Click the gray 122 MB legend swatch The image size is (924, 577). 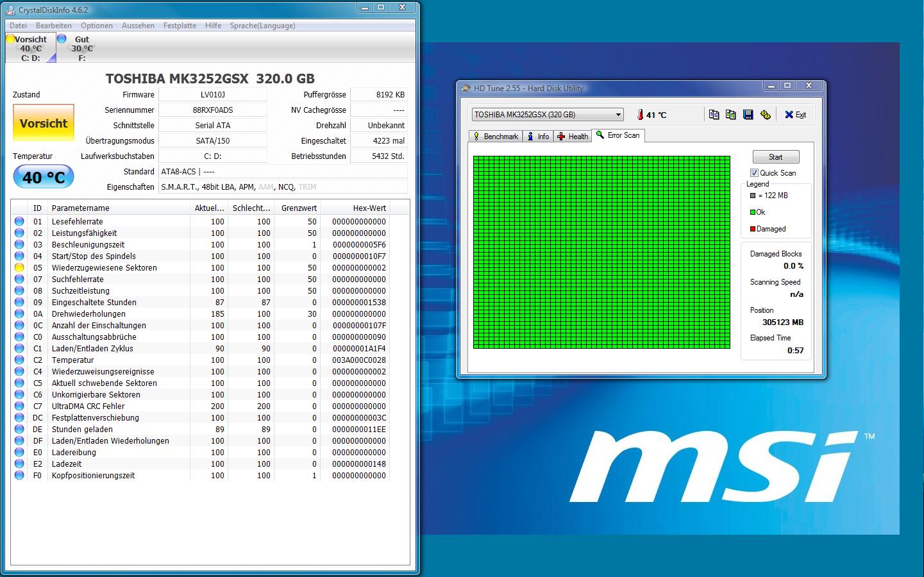point(753,196)
